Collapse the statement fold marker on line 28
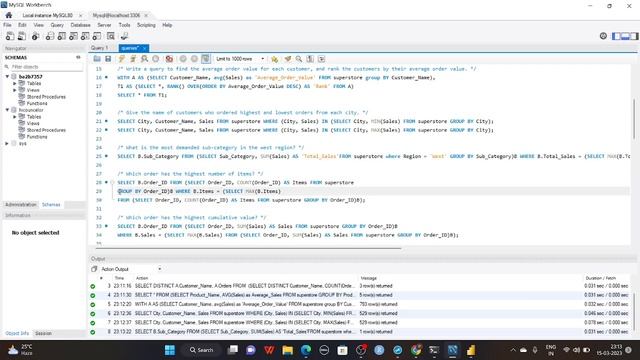Image resolution: width=640 pixels, height=360 pixels. (112, 182)
